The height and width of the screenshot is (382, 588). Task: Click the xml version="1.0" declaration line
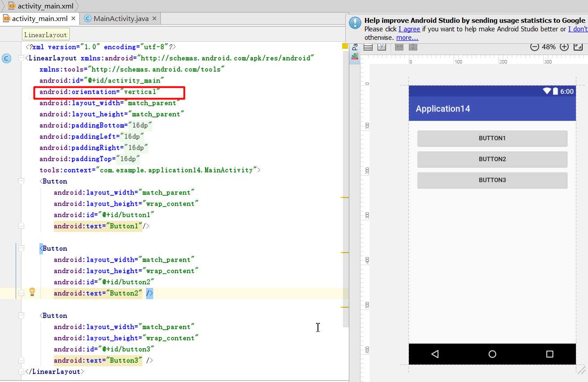tap(101, 47)
